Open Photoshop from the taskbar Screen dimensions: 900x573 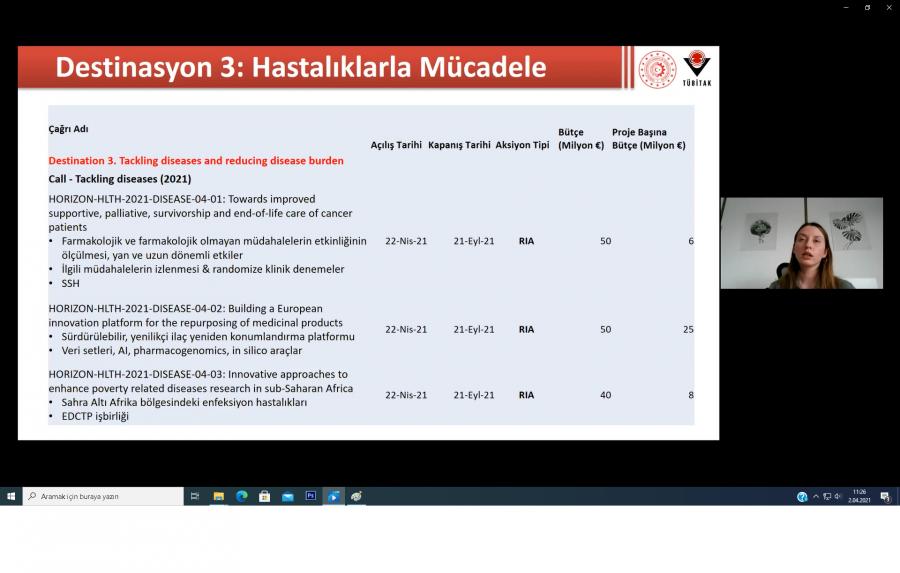[x=310, y=496]
